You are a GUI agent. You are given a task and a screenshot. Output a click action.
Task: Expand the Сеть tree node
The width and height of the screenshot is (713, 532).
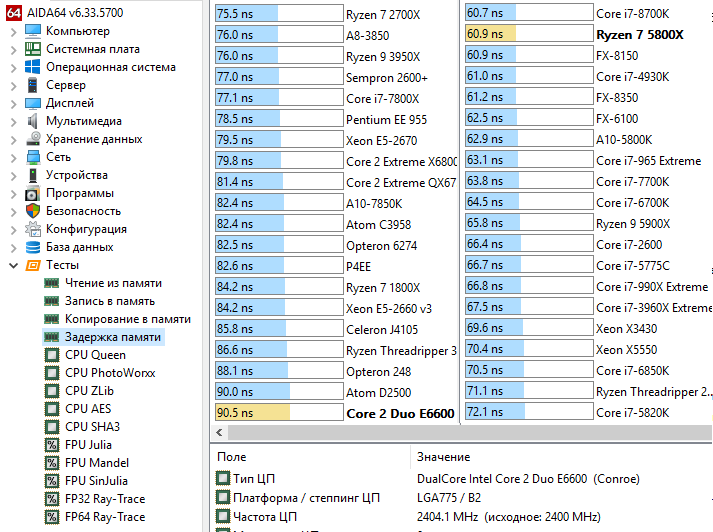coord(13,157)
